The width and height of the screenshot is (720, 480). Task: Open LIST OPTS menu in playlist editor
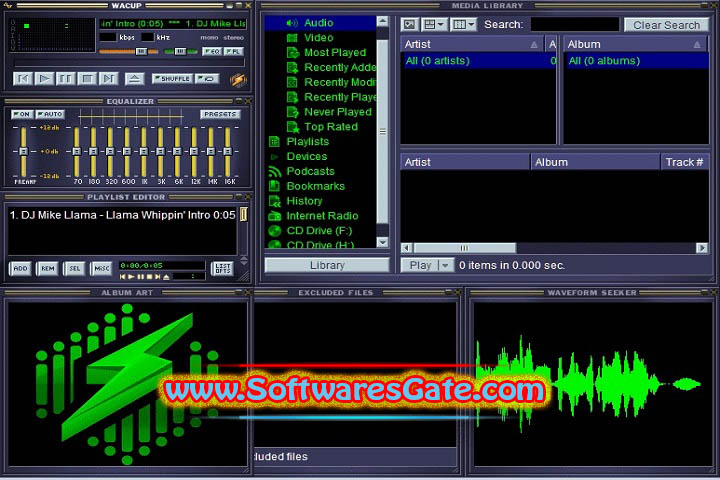pyautogui.click(x=223, y=268)
